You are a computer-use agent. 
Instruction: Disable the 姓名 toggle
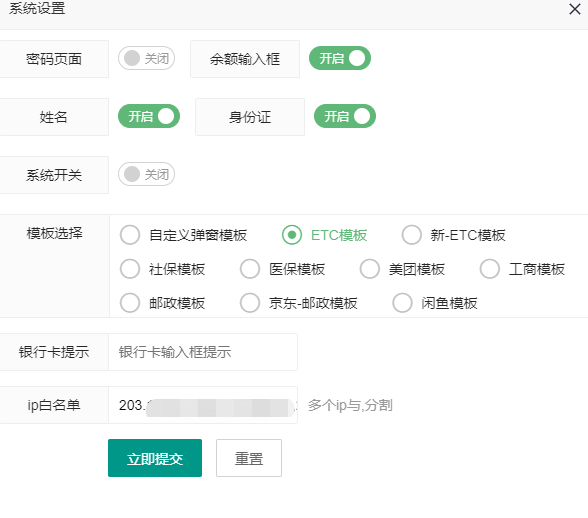[149, 116]
